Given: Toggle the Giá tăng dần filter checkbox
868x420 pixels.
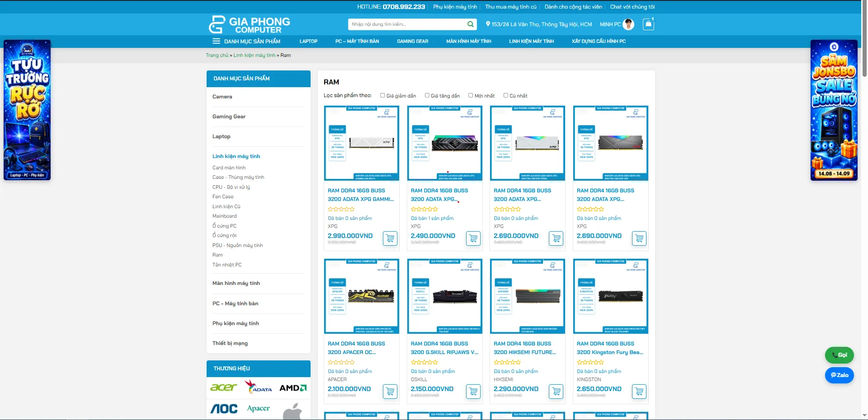Looking at the screenshot, I should [427, 95].
